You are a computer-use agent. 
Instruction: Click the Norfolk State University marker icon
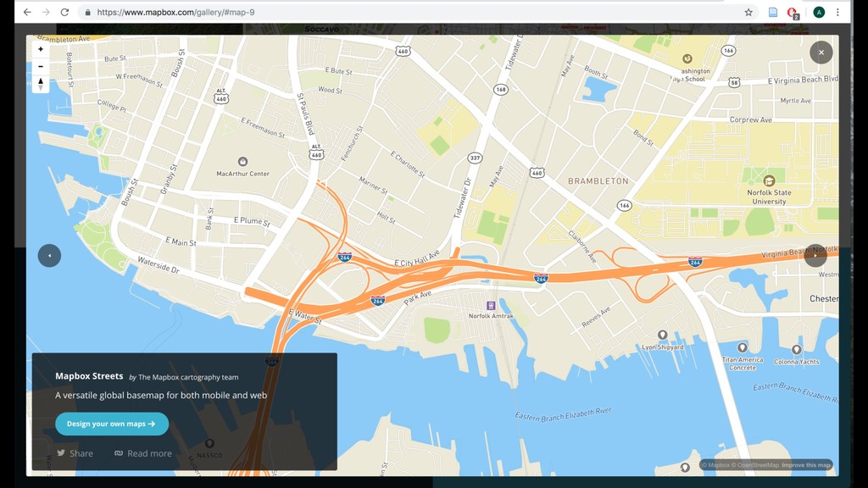(769, 181)
